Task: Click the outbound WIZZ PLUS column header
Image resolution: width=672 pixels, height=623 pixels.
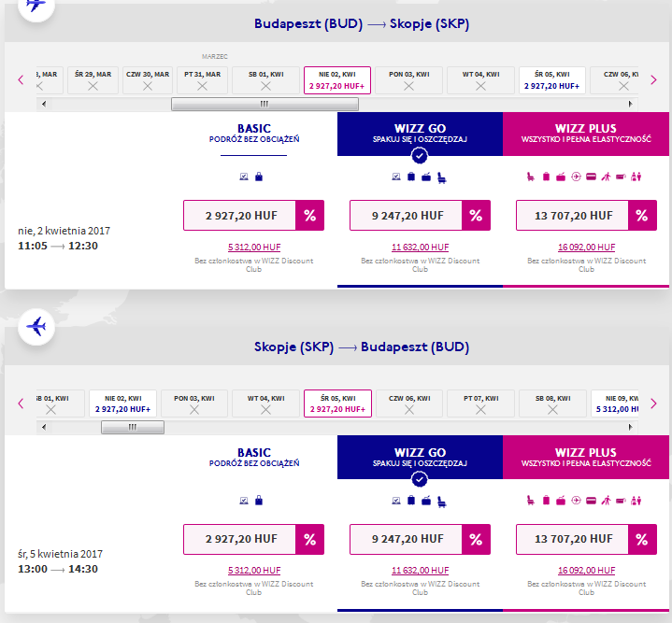Action: click(x=586, y=134)
